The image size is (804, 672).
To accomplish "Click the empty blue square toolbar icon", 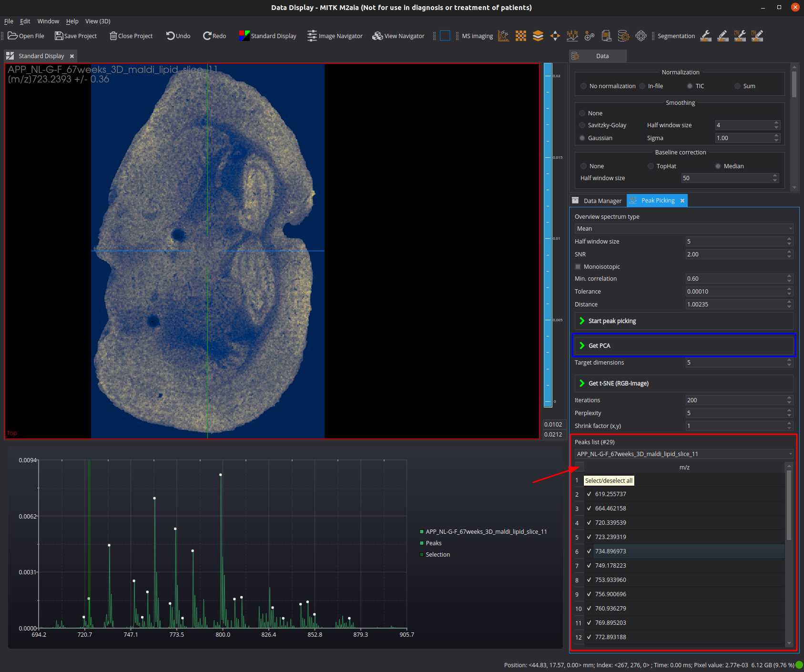I will point(445,36).
